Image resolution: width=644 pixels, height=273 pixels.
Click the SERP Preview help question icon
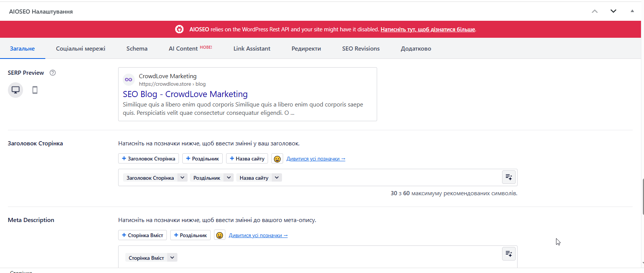(53, 73)
